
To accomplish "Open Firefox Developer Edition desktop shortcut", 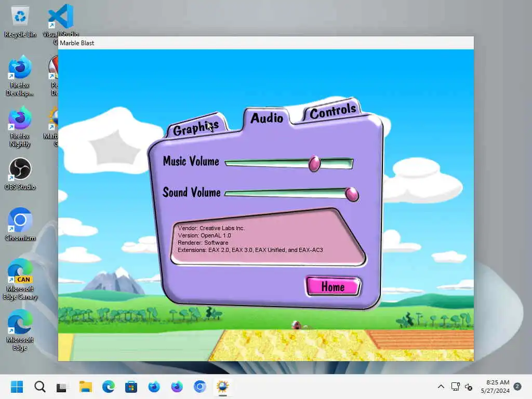I will [20, 76].
